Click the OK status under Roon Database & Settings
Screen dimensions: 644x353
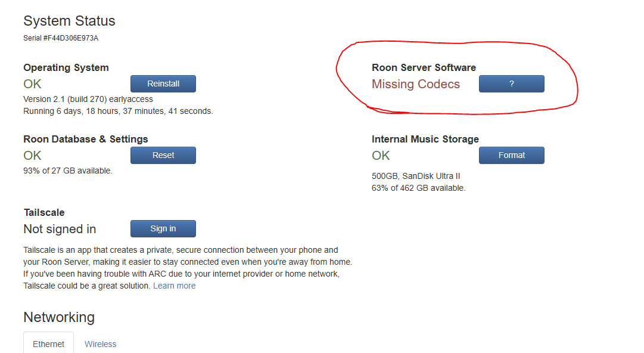[x=32, y=156]
